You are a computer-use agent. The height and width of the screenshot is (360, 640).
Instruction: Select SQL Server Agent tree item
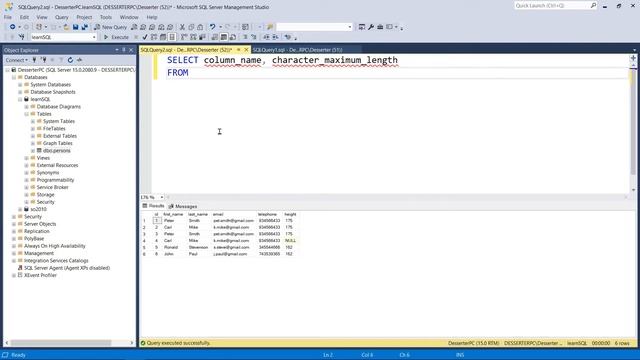(67, 268)
